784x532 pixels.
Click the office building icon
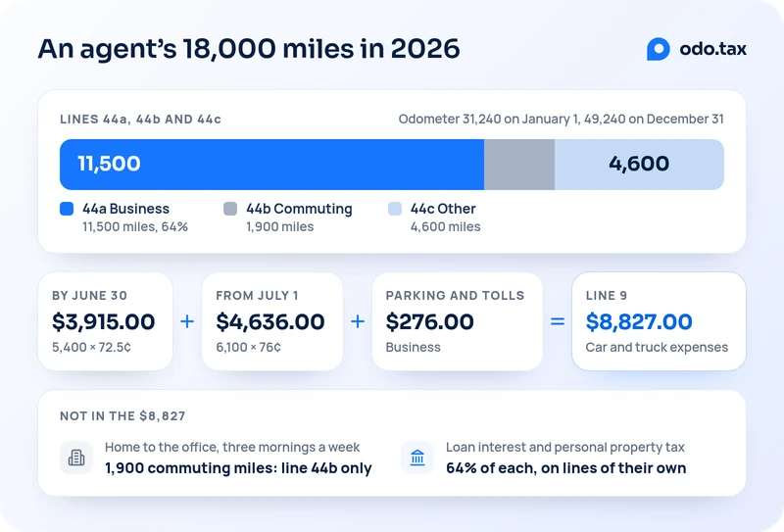point(76,458)
